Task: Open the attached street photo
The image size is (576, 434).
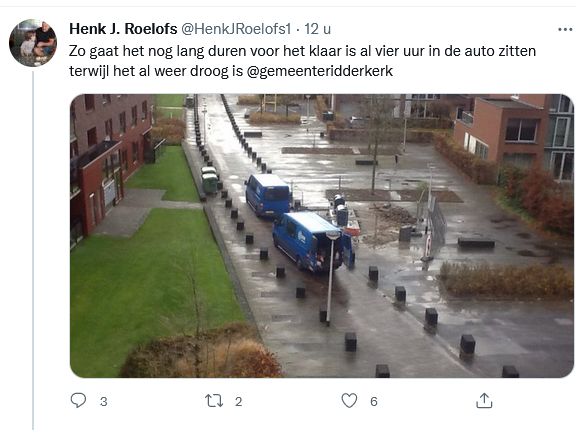Action: tap(321, 236)
